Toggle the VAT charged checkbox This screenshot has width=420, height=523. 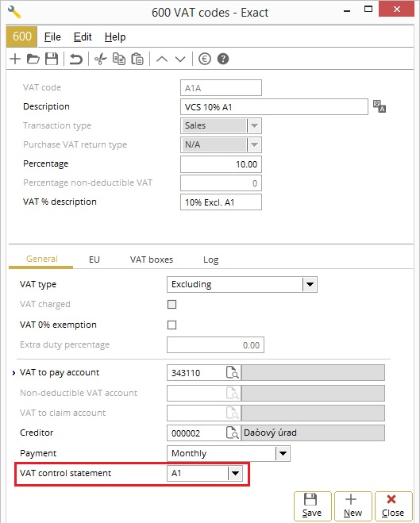171,304
